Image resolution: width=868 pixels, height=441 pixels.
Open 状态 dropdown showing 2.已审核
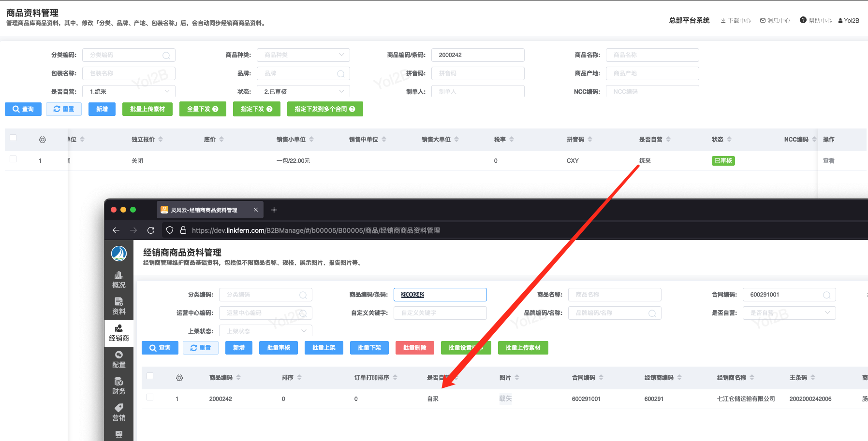point(303,91)
